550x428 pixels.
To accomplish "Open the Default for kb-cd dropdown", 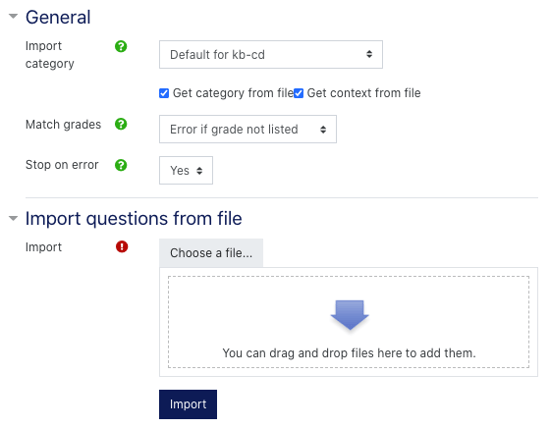I will [x=271, y=54].
